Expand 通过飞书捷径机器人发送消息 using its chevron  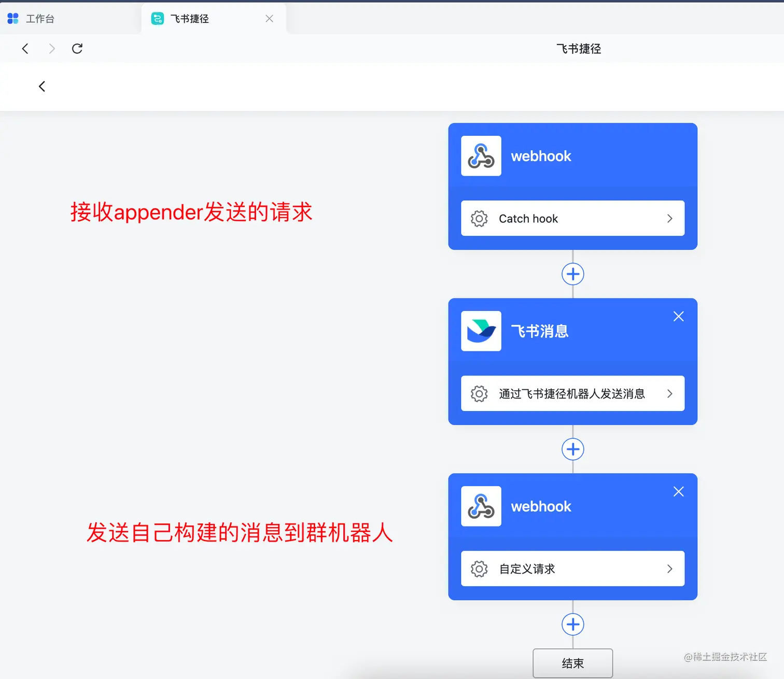[x=670, y=394]
